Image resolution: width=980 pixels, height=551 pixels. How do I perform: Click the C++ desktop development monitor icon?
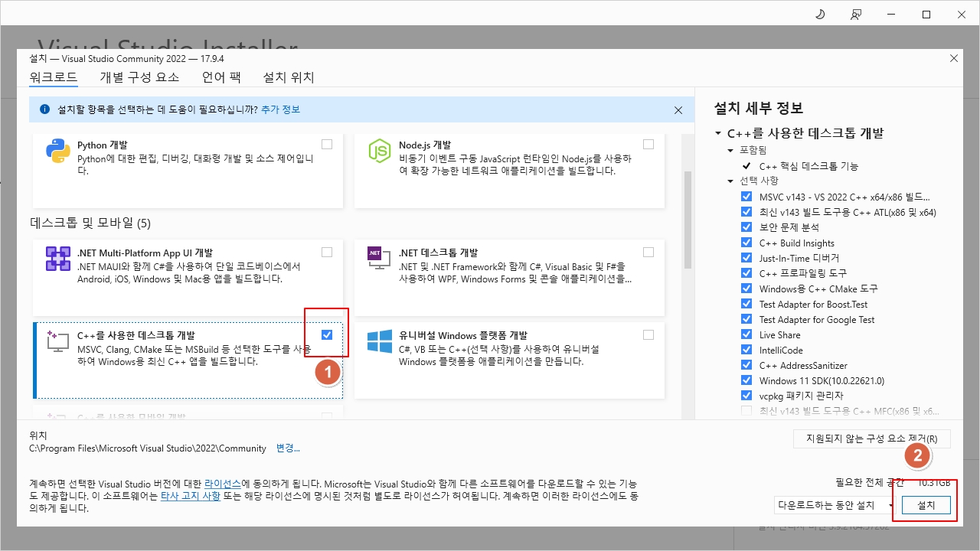58,341
